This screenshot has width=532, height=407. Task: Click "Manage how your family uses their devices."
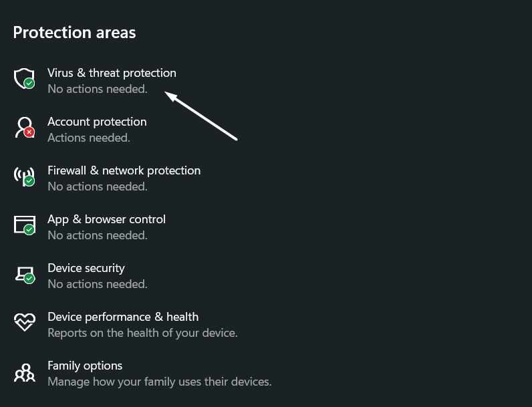(x=159, y=382)
